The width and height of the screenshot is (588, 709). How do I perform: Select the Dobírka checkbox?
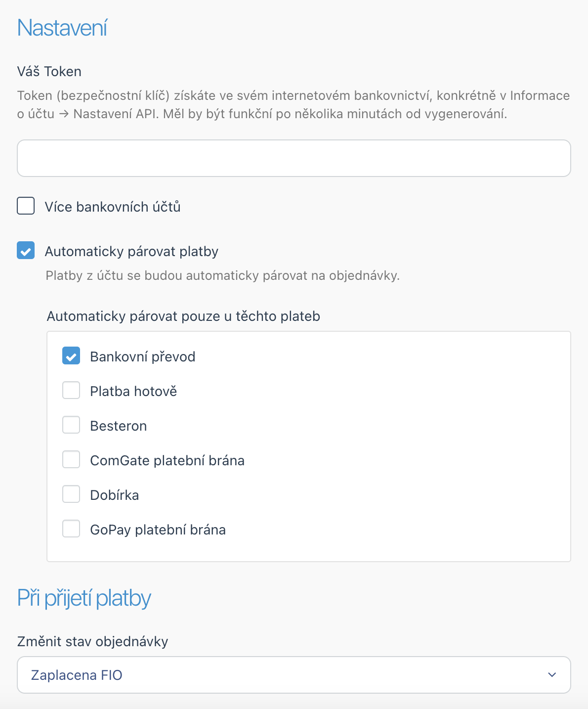click(x=71, y=494)
